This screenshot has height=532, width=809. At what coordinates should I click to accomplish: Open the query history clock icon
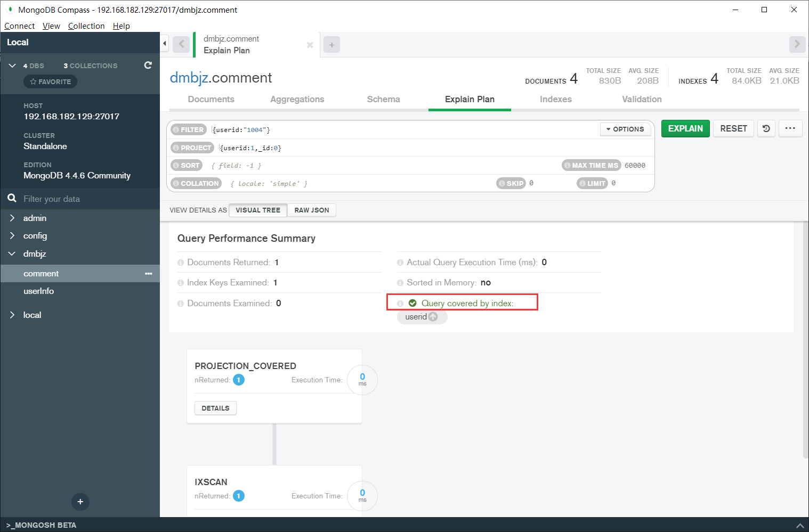[x=766, y=128]
